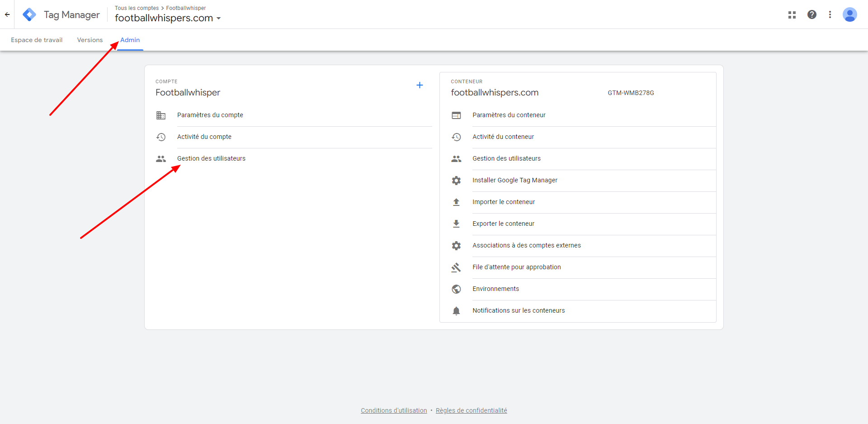Select Exporter le conteneur
This screenshot has height=424, width=868.
pyautogui.click(x=503, y=224)
